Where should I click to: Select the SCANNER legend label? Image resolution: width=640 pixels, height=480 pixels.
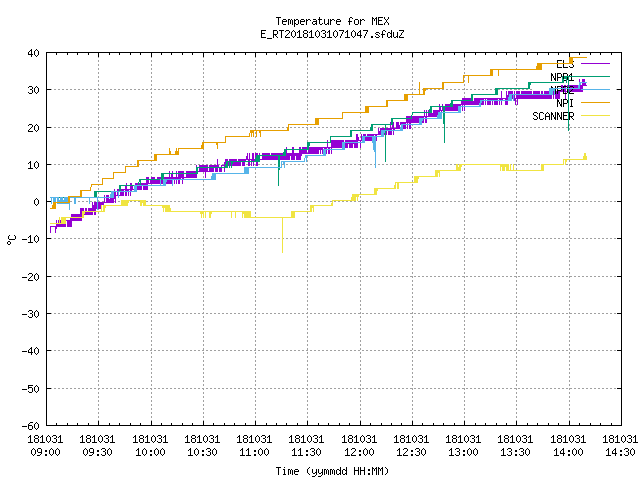click(x=553, y=116)
